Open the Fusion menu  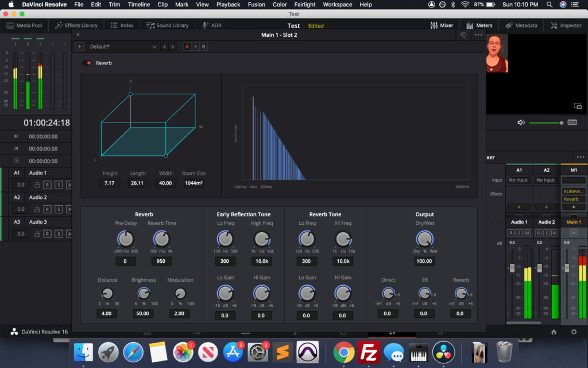256,5
